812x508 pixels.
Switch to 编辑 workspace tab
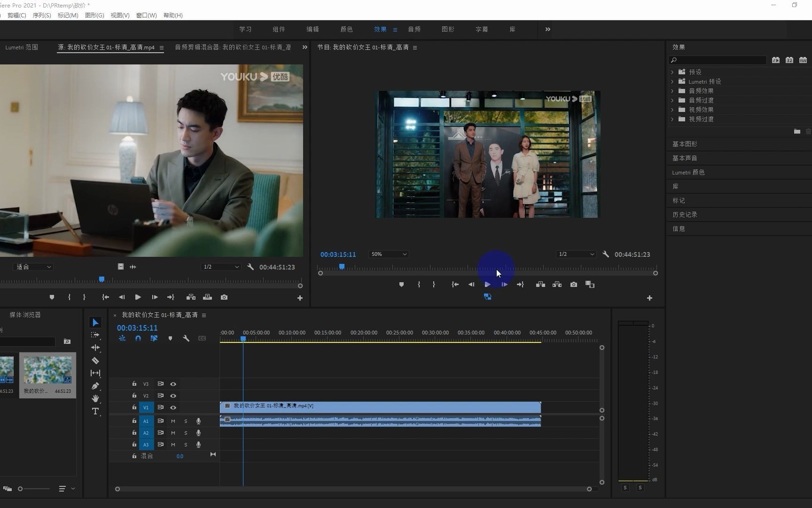click(x=312, y=29)
